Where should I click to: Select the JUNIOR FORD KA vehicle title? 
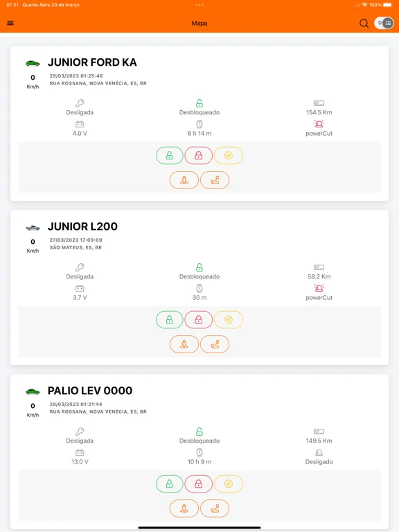92,62
